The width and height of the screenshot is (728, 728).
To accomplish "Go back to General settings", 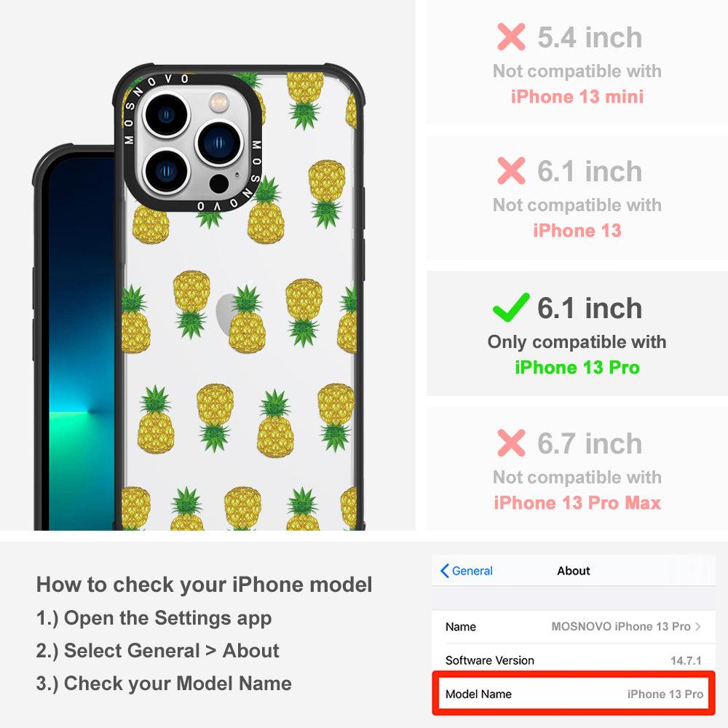I will [466, 571].
